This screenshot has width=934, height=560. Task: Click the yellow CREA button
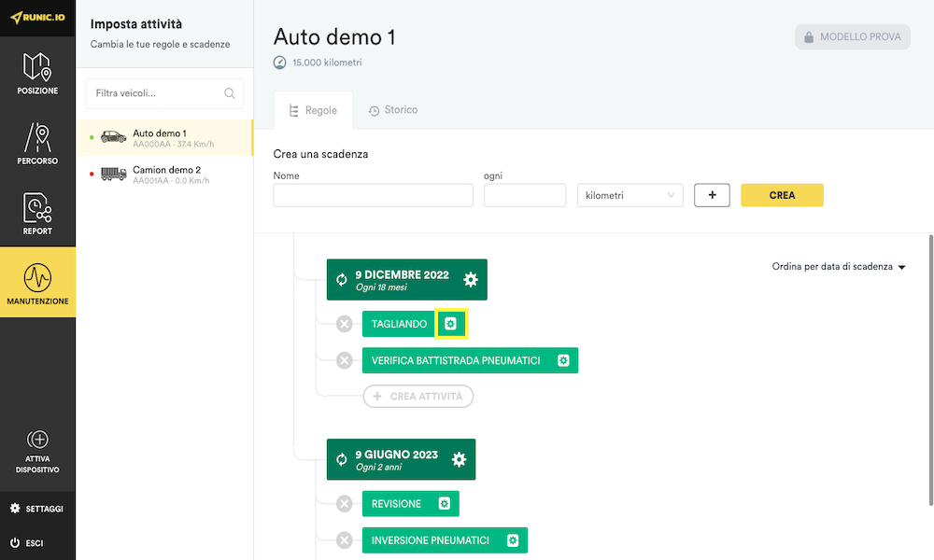pos(782,195)
